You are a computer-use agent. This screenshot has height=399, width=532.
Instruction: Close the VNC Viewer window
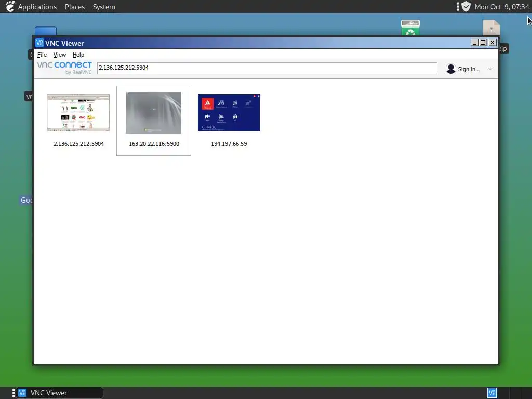pos(493,43)
